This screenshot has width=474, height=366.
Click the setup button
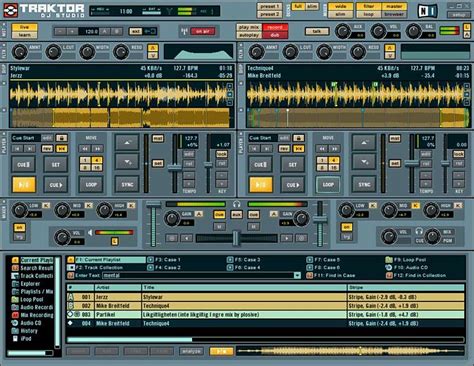459,15
